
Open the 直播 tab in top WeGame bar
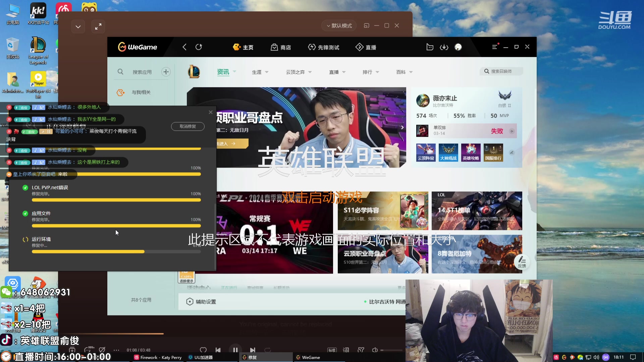coord(366,47)
